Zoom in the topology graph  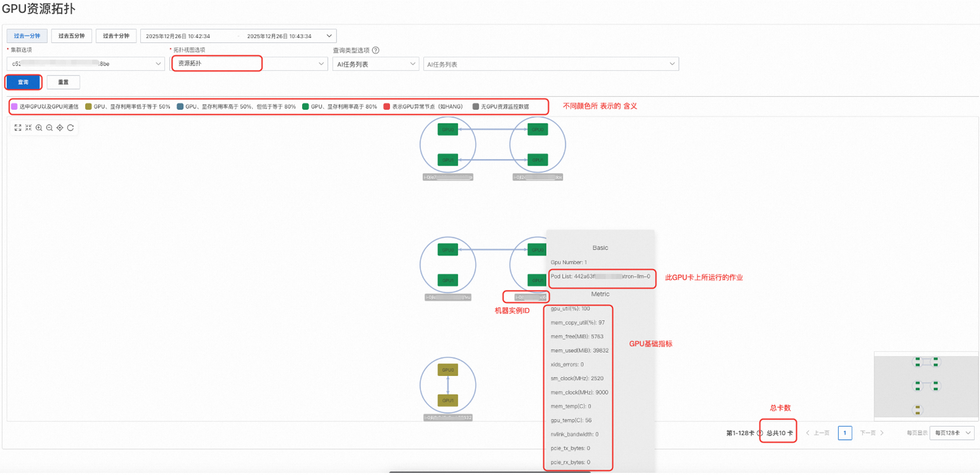(x=39, y=128)
